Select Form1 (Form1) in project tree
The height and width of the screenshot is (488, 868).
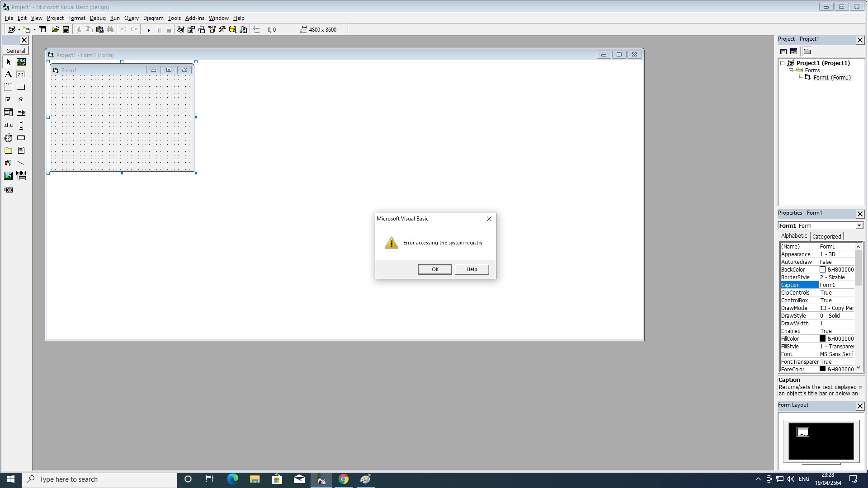[x=832, y=78]
